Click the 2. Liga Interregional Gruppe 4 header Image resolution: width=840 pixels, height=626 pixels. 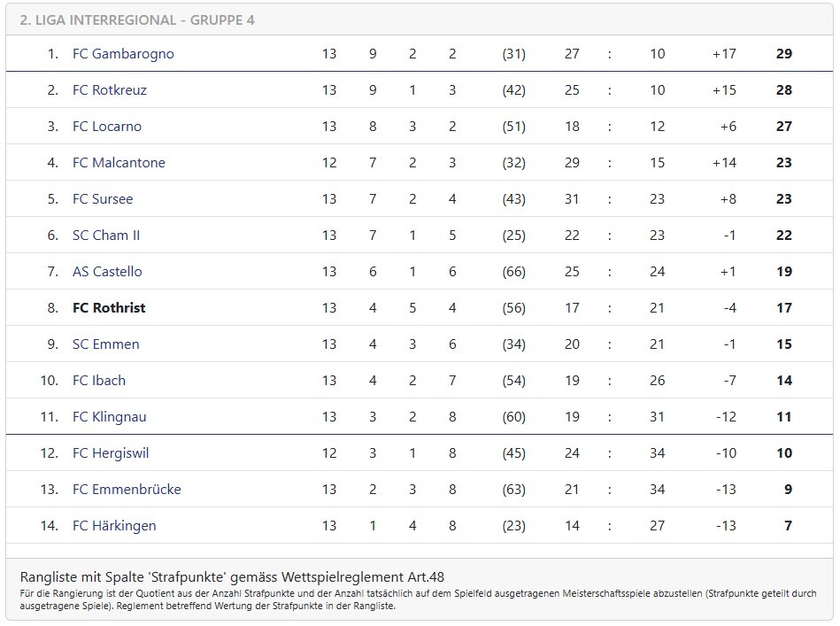[x=137, y=20]
